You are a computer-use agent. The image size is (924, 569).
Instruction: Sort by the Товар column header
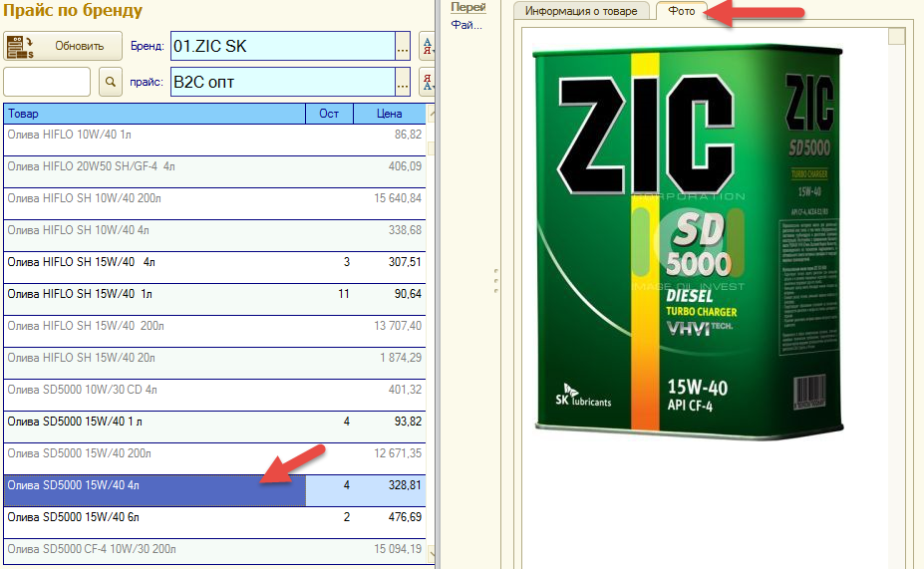coord(154,114)
